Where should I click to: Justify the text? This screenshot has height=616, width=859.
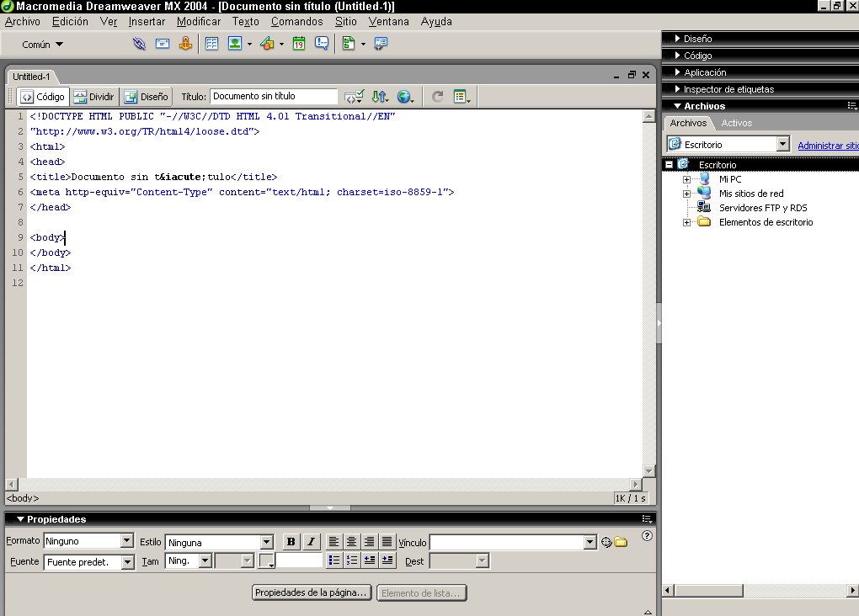point(387,542)
